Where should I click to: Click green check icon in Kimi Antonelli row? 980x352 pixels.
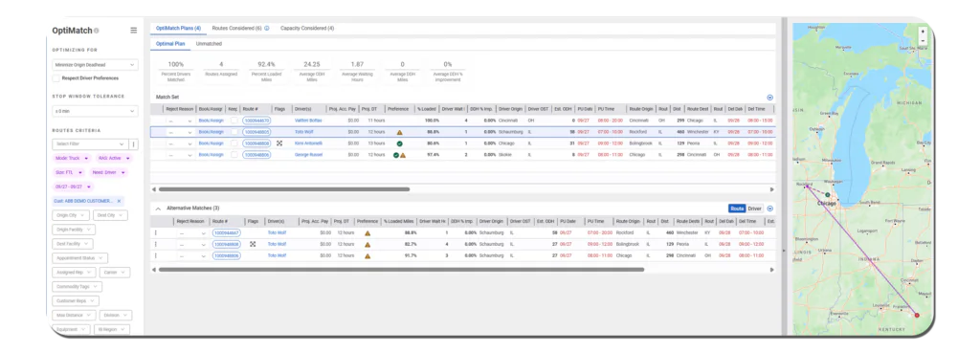click(x=399, y=143)
